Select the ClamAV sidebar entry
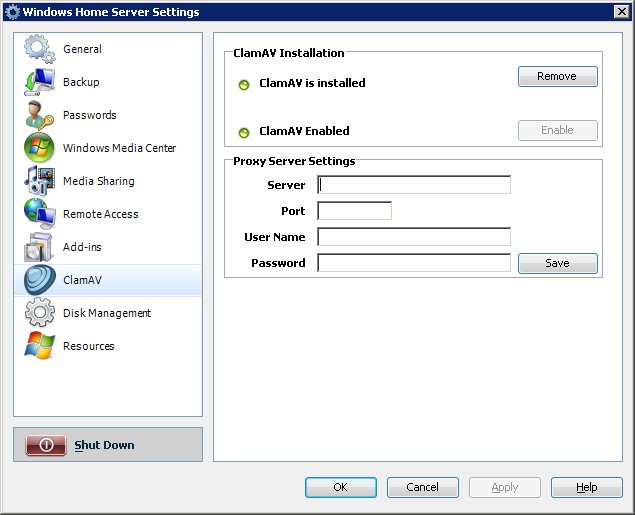Viewport: 635px width, 515px height. pyautogui.click(x=108, y=280)
